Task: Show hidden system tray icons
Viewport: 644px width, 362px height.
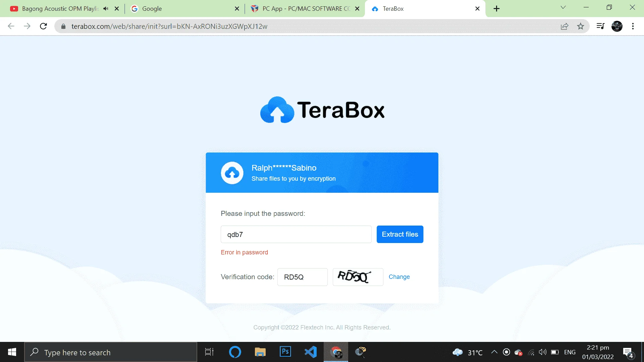Action: [494, 352]
